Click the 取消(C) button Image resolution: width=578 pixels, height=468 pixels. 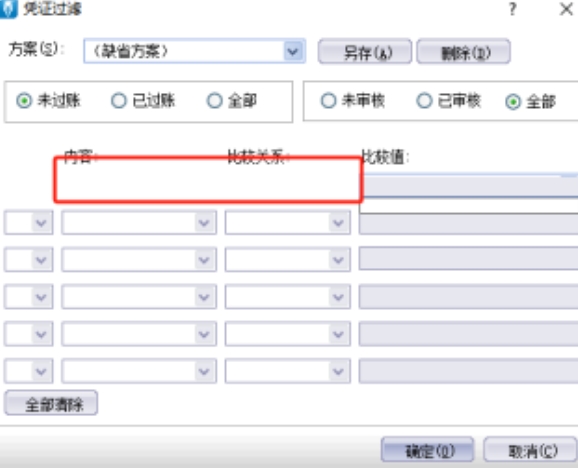(x=530, y=449)
